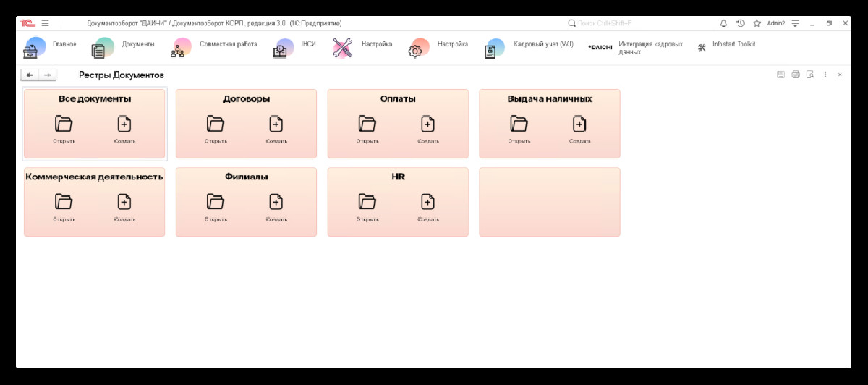Open folder icon under Выдача наличных

point(519,124)
